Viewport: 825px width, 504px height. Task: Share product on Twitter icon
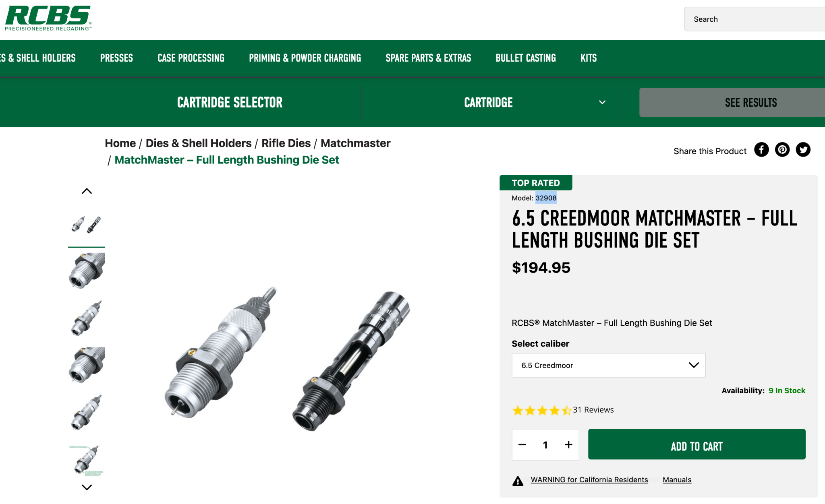tap(803, 150)
